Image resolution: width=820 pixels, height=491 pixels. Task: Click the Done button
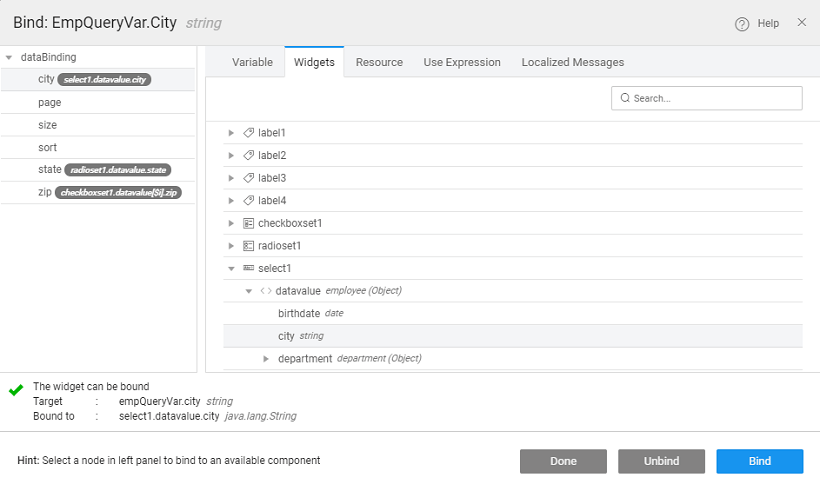click(563, 461)
